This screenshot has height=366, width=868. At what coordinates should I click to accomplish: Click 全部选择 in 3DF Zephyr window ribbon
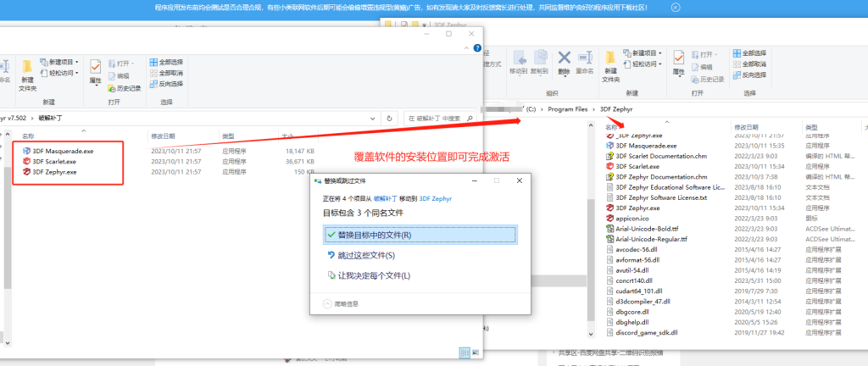749,53
